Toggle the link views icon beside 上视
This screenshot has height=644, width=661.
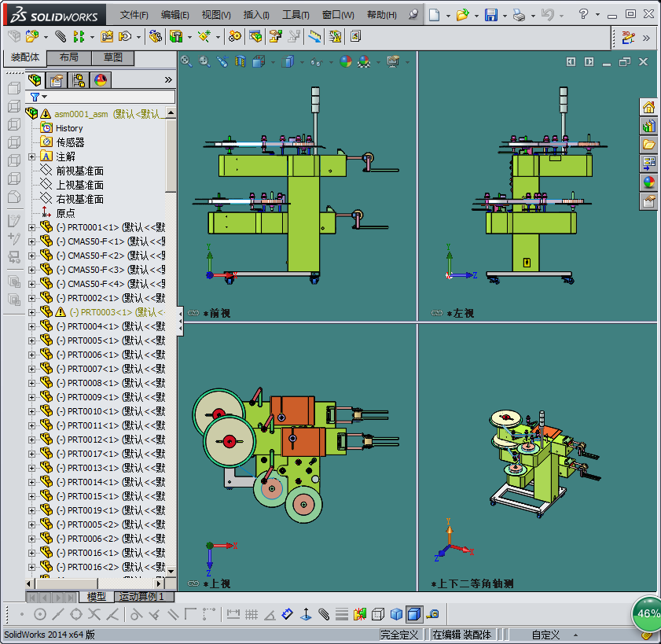click(x=193, y=583)
